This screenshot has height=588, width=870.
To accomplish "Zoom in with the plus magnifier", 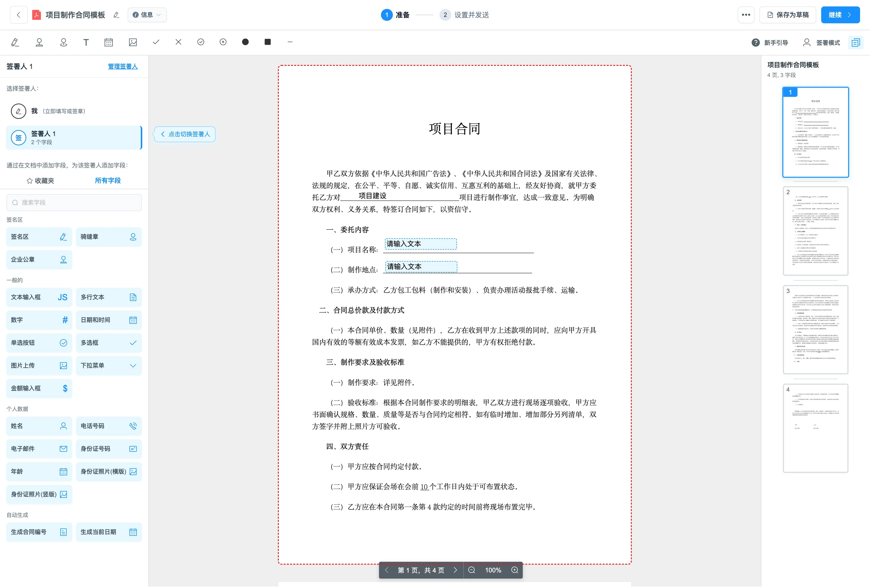I will click(x=515, y=570).
